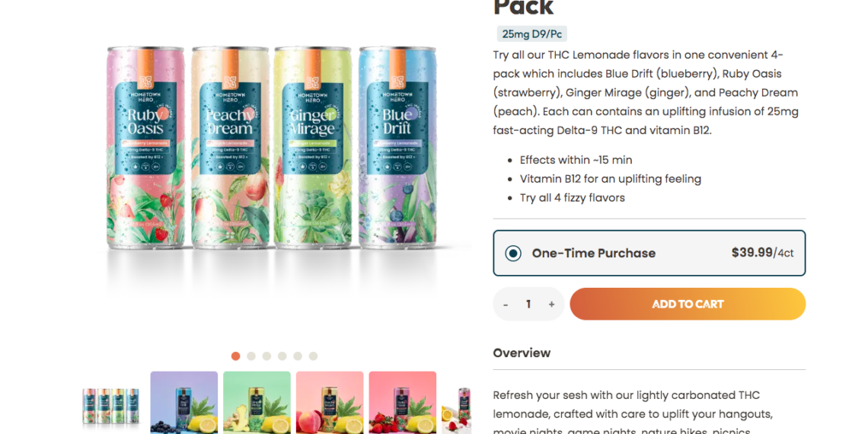
Task: Open the red strawberry can thumbnail
Action: click(403, 403)
